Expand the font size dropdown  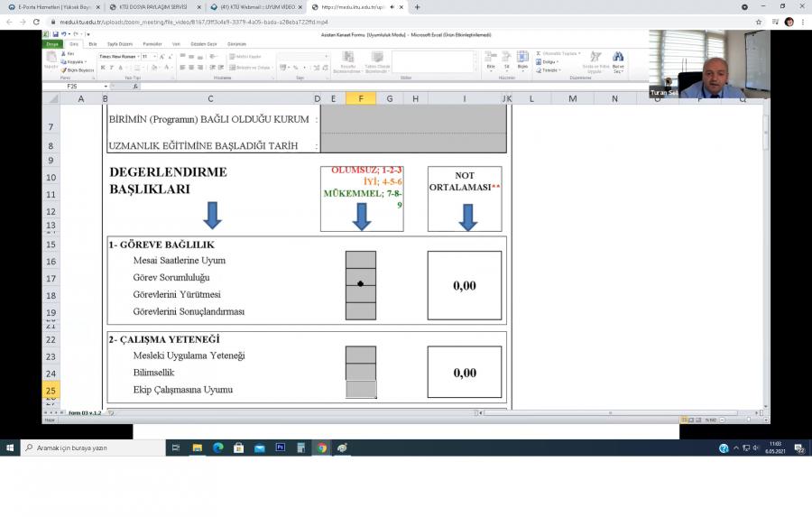coord(156,56)
